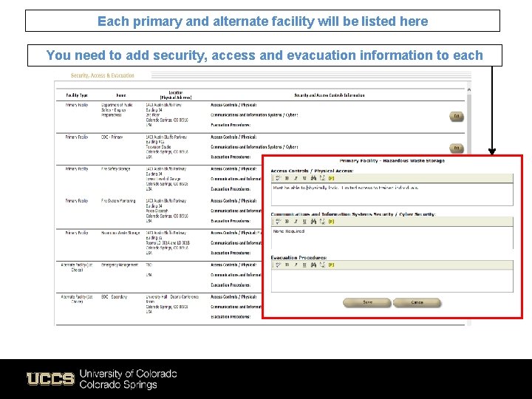
Task: Click icon after binoculars in Access Controls toolbar
Action: [x=322, y=178]
